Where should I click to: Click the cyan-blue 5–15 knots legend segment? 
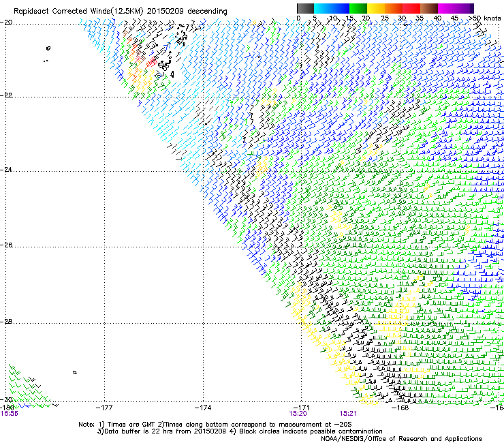pos(332,8)
